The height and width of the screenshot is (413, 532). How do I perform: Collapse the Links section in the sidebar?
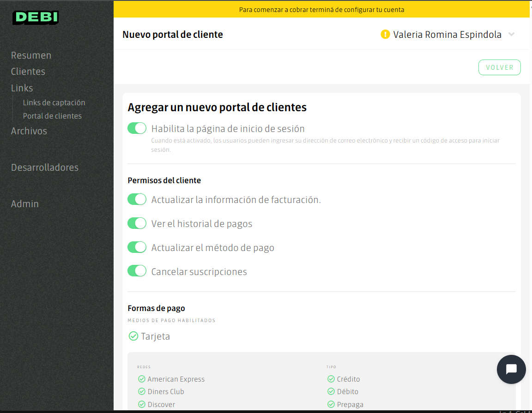tap(21, 88)
